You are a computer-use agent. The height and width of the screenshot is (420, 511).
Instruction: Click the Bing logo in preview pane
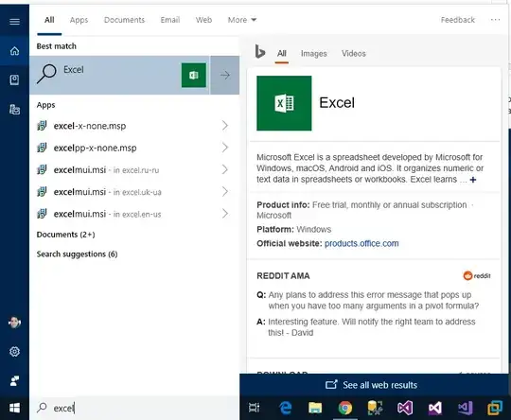click(259, 51)
